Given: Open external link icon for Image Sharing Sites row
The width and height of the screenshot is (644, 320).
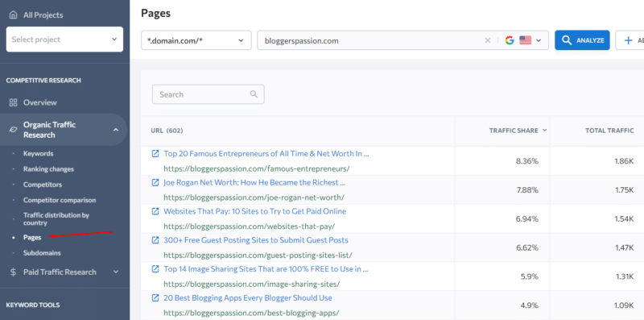Looking at the screenshot, I should (x=155, y=269).
